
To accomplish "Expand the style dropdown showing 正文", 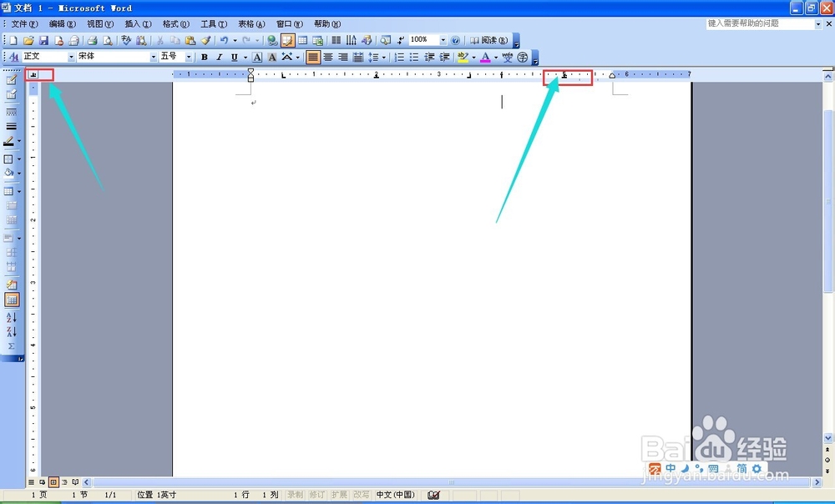I will [x=71, y=57].
